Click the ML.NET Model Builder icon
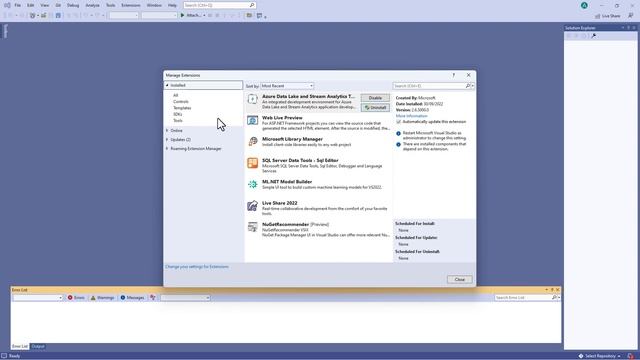 (253, 184)
